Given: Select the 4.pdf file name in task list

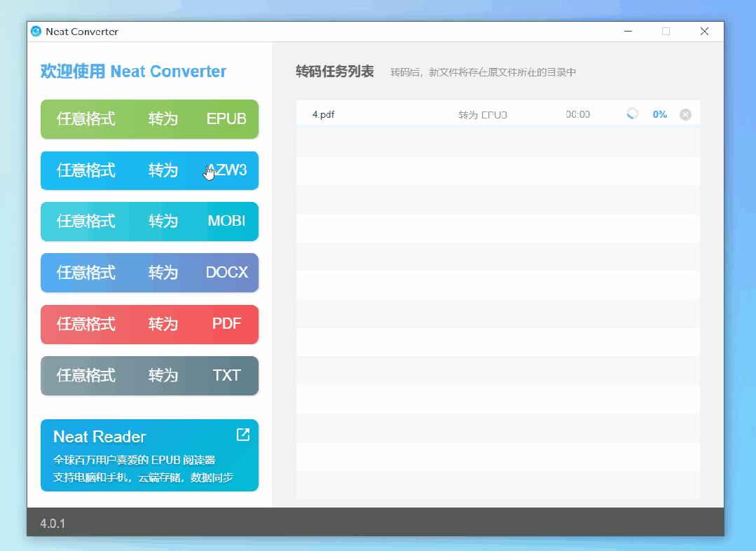Looking at the screenshot, I should 323,114.
